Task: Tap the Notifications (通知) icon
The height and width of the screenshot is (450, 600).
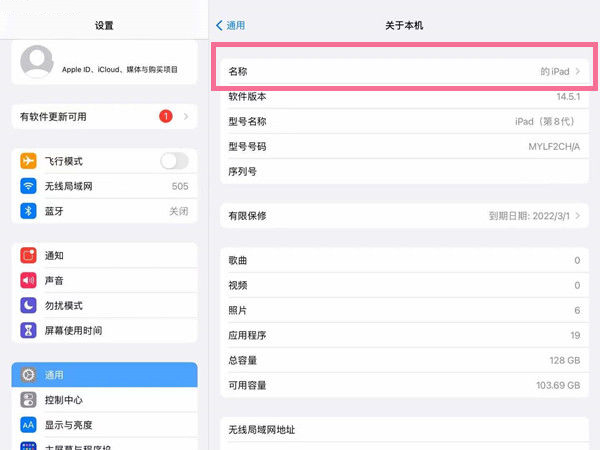Action: (x=28, y=255)
